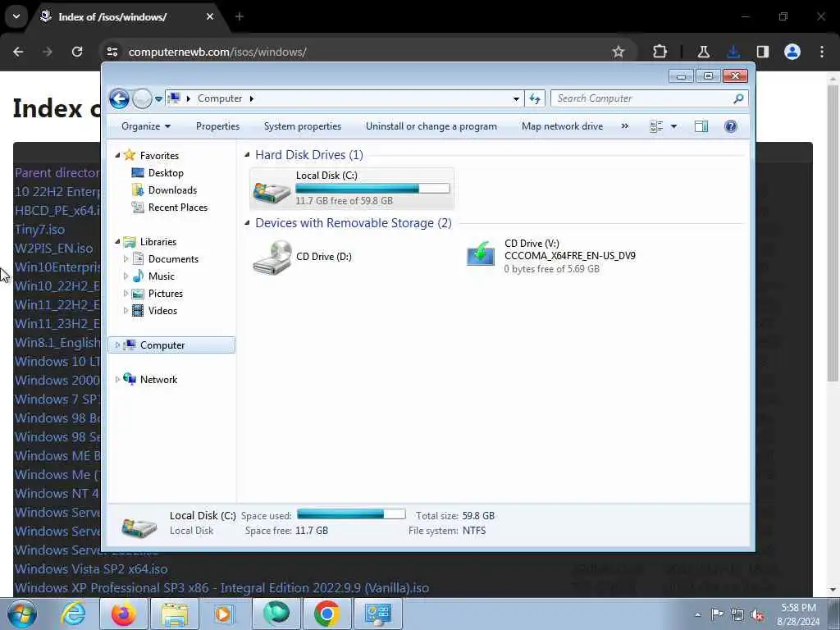
Task: Open the Tiny7.iso link
Action: pyautogui.click(x=39, y=230)
